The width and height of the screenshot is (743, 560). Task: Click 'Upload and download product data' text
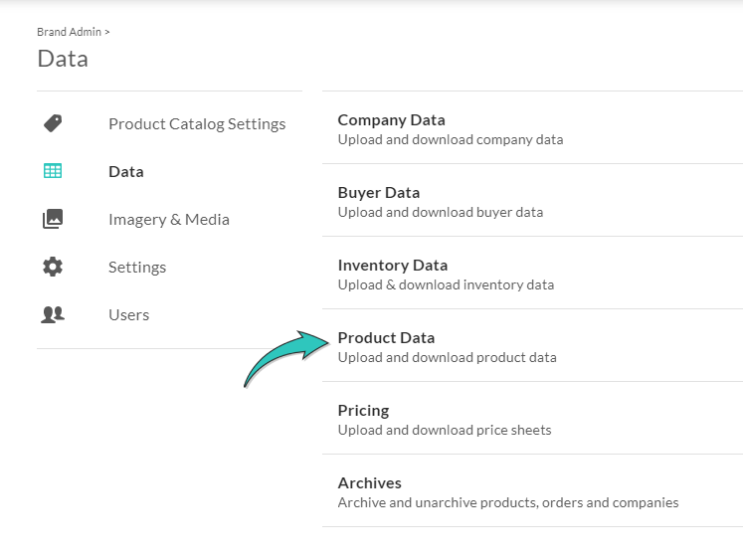coord(448,358)
